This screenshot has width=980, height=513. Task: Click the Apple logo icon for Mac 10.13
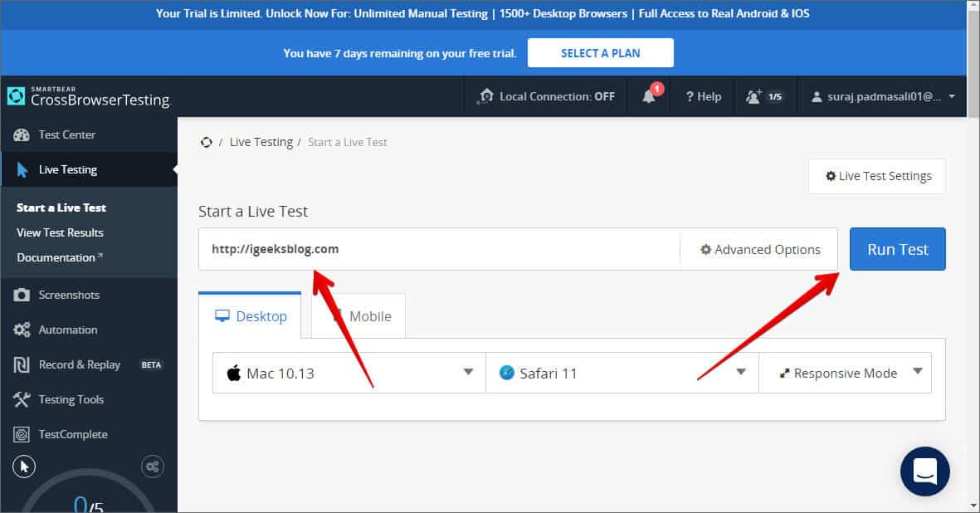[234, 373]
